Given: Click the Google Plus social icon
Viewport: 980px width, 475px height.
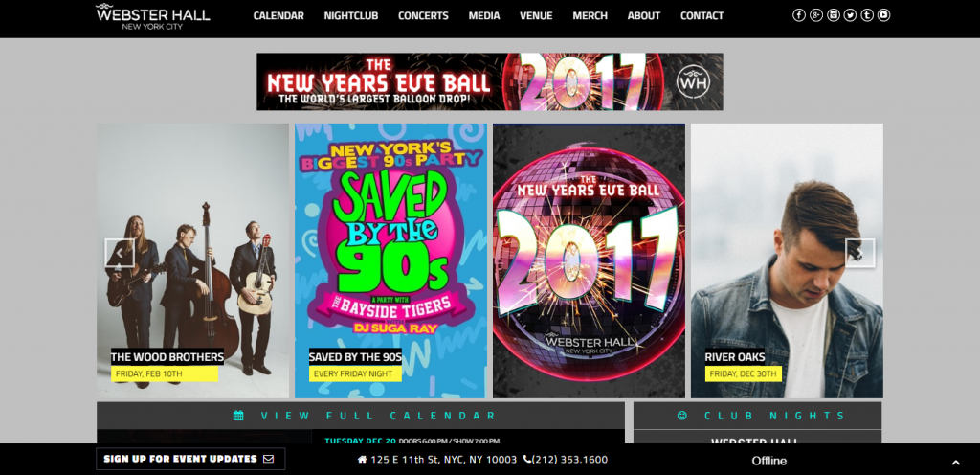Looking at the screenshot, I should click(816, 15).
